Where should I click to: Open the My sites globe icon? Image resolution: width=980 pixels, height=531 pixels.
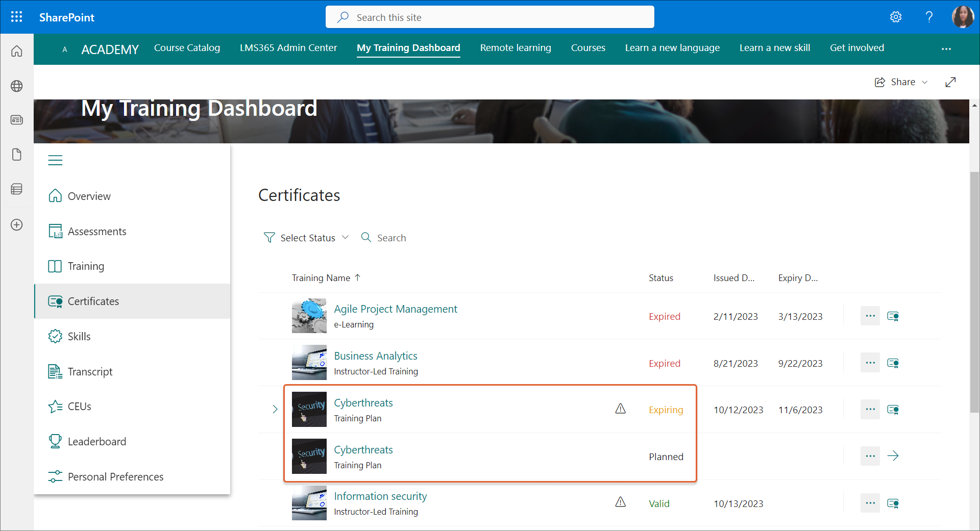coord(16,86)
